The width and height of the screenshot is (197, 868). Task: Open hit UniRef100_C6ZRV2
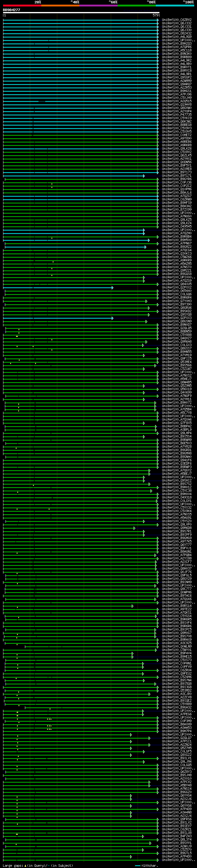coord(177,20)
